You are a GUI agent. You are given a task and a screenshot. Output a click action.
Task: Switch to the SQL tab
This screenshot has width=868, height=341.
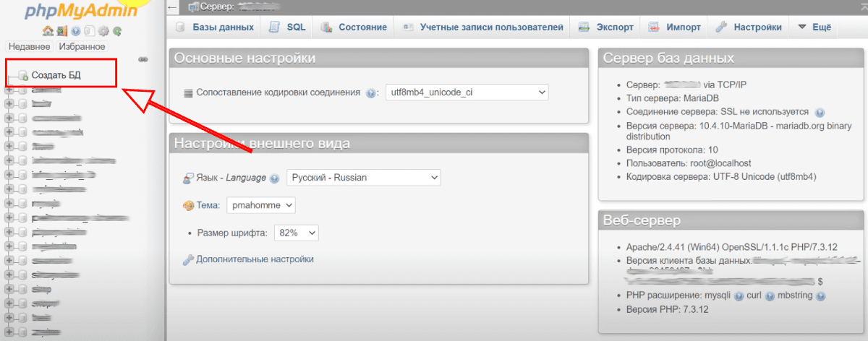tap(287, 27)
